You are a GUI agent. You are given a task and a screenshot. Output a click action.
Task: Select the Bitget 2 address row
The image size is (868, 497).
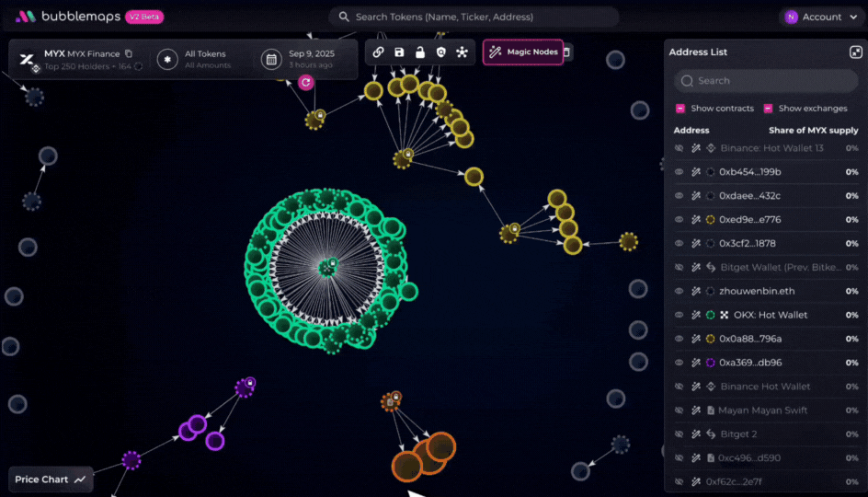[x=766, y=433]
